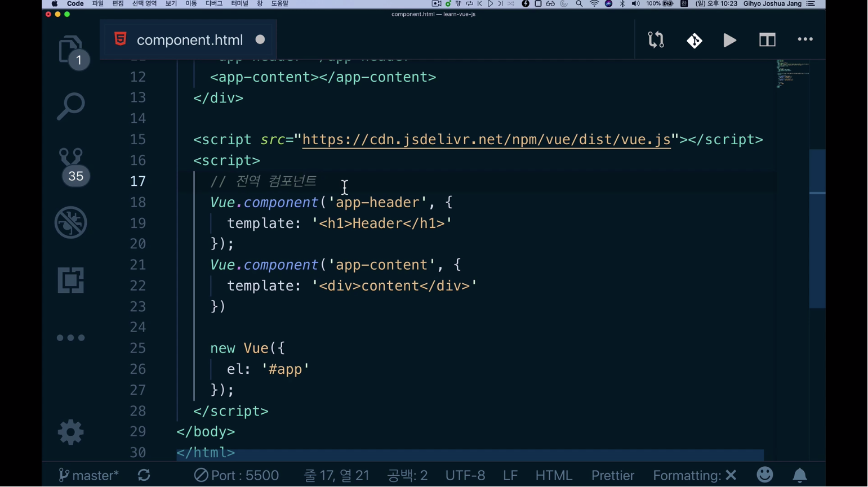The height and width of the screenshot is (487, 868).
Task: Open the Extensions view icon
Action: [x=70, y=280]
